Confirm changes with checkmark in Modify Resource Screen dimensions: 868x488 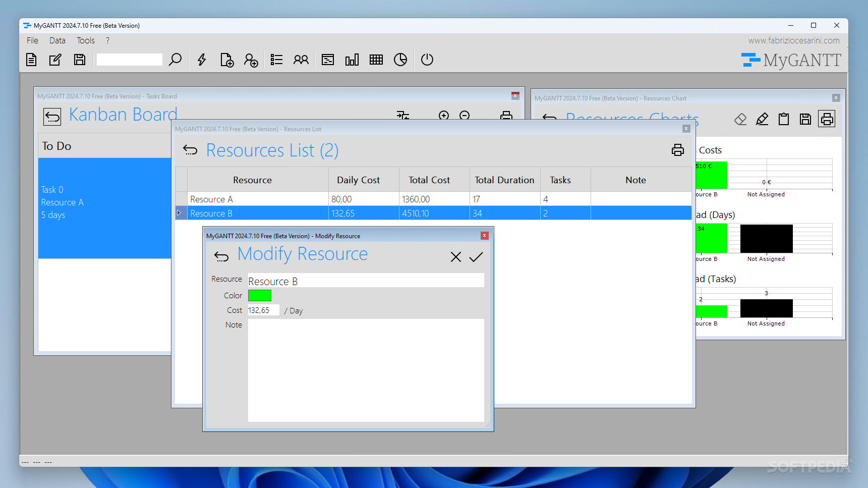476,257
